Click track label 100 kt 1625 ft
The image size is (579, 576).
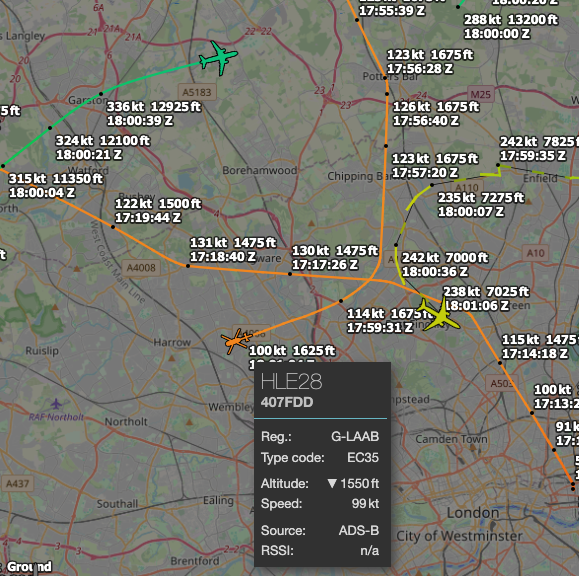(292, 351)
